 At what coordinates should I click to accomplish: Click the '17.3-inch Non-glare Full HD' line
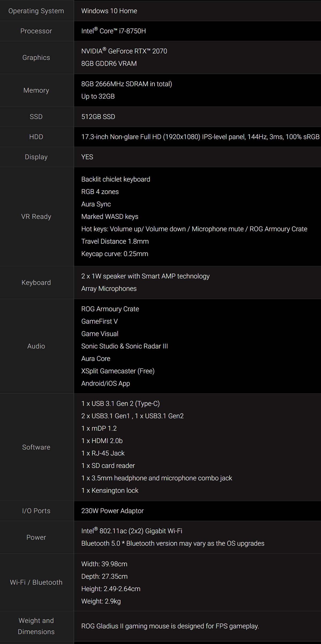click(200, 137)
